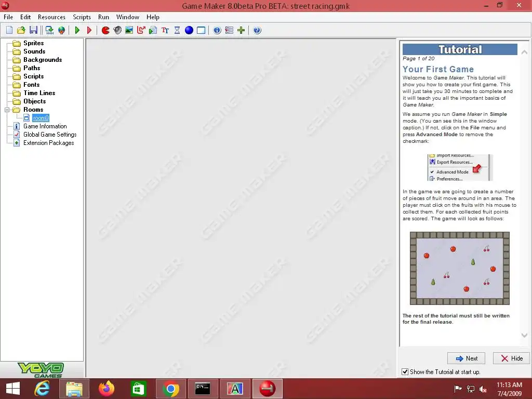
Task: Select the Sounds folder in tree
Action: 34,51
